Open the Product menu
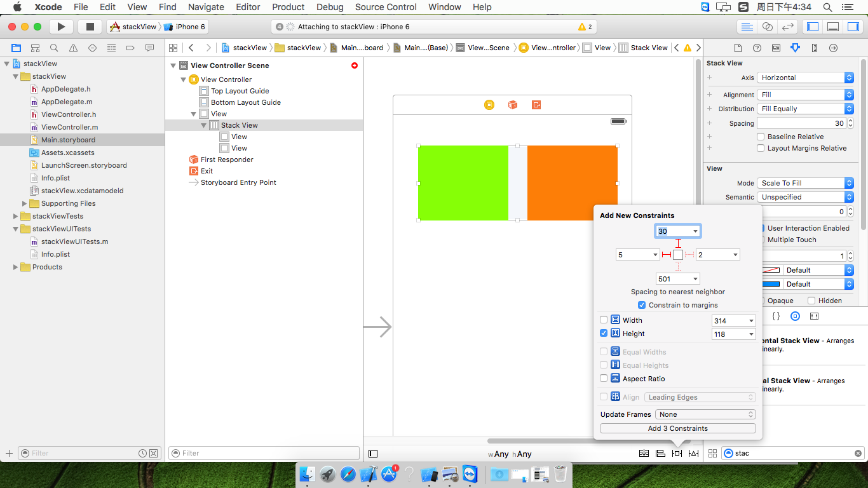Screen dimensions: 868x488 (x=288, y=7)
